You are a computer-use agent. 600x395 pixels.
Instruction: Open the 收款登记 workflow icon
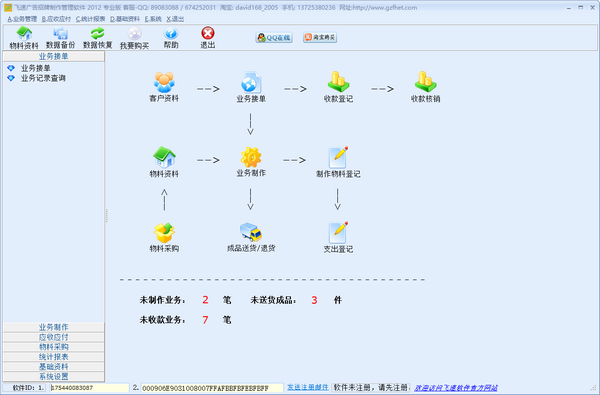click(338, 87)
